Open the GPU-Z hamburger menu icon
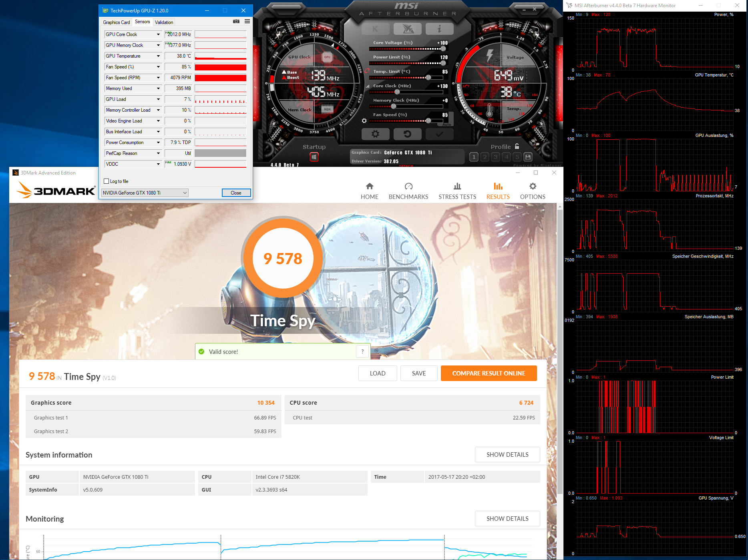 (x=247, y=22)
